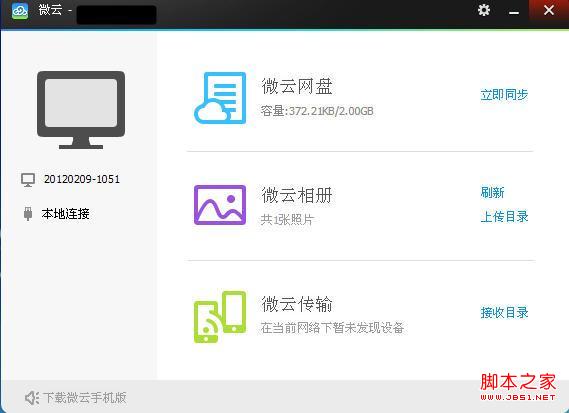The height and width of the screenshot is (413, 569).
Task: Click the 本地连接 connection label
Action: (x=66, y=214)
